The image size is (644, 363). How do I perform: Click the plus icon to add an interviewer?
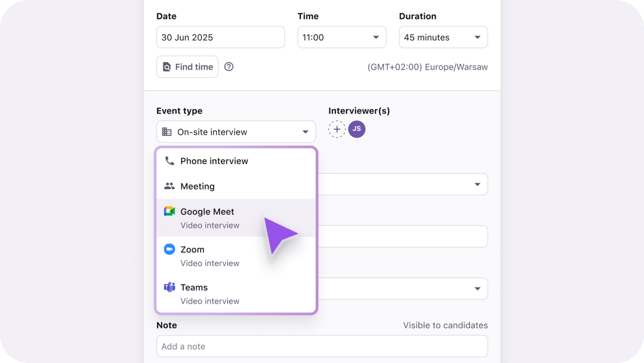[337, 129]
